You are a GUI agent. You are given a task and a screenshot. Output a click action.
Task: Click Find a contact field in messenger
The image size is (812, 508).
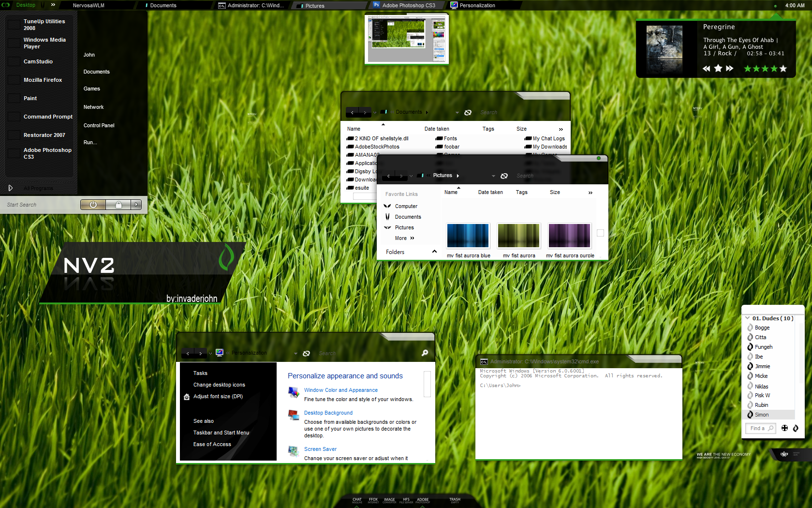coord(760,428)
